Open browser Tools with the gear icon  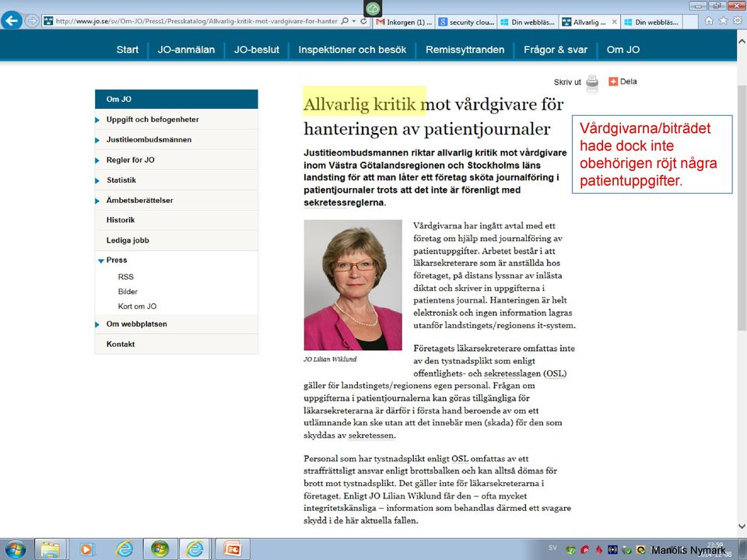(738, 21)
